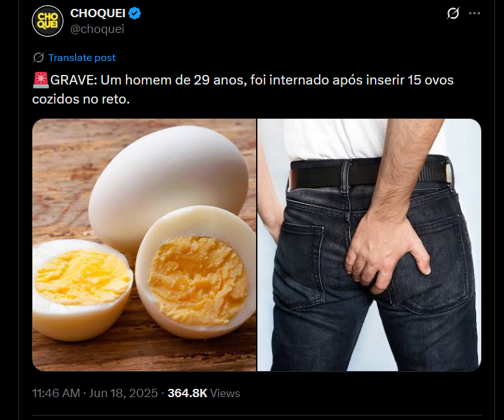Click the Views label
The image size is (504, 420).
click(x=225, y=393)
